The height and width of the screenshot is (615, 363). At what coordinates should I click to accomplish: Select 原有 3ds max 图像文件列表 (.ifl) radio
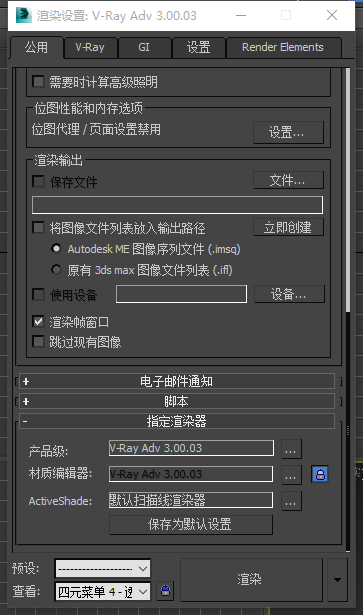56,269
